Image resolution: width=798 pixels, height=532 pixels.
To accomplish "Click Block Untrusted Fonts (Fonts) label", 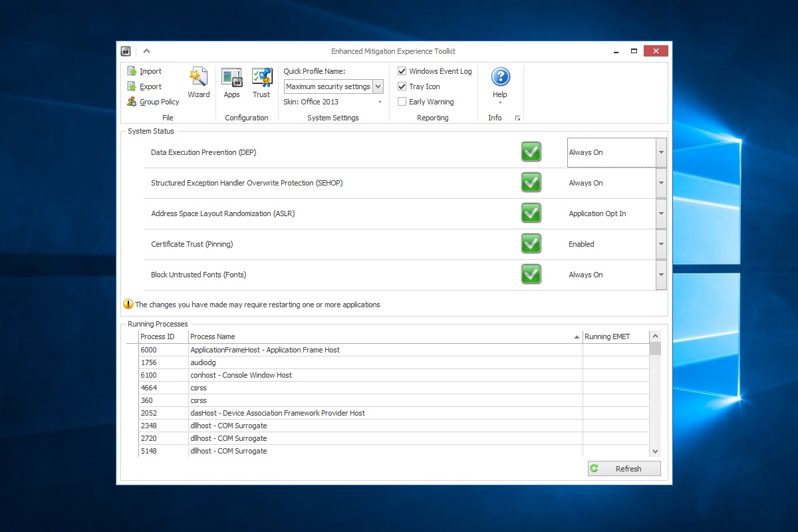I will [199, 275].
